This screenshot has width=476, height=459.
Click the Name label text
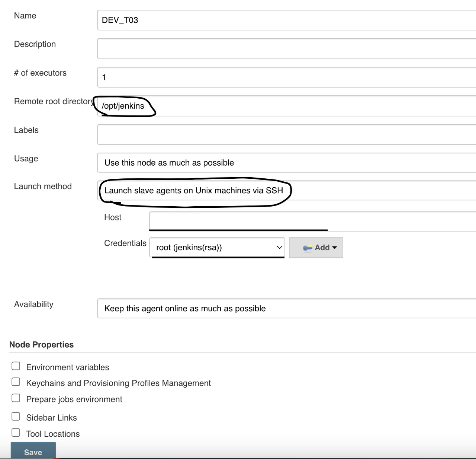point(25,16)
